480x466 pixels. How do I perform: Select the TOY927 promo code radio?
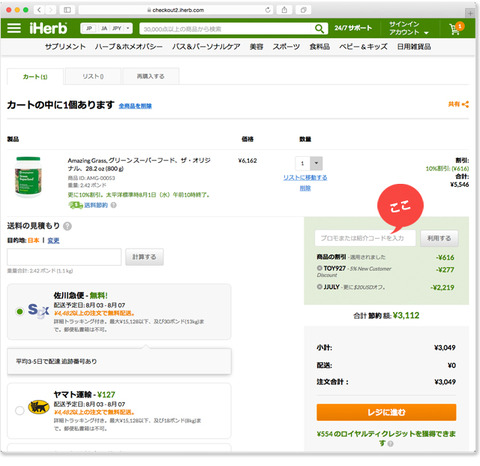tap(319, 268)
